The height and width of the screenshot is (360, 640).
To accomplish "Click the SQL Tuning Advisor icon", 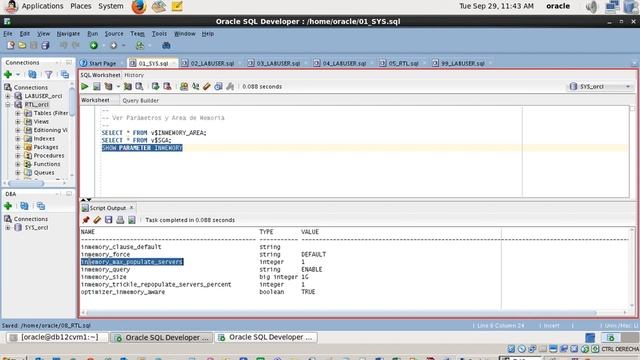I will [x=139, y=87].
